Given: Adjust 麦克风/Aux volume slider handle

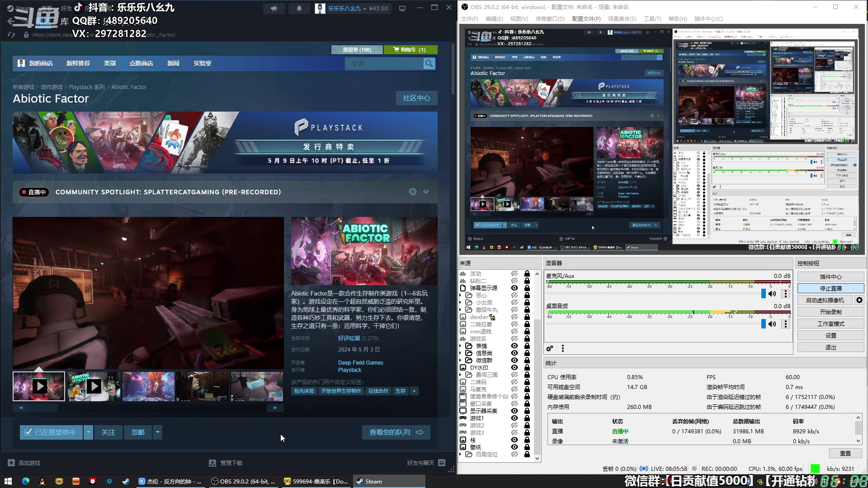Looking at the screenshot, I should [764, 294].
